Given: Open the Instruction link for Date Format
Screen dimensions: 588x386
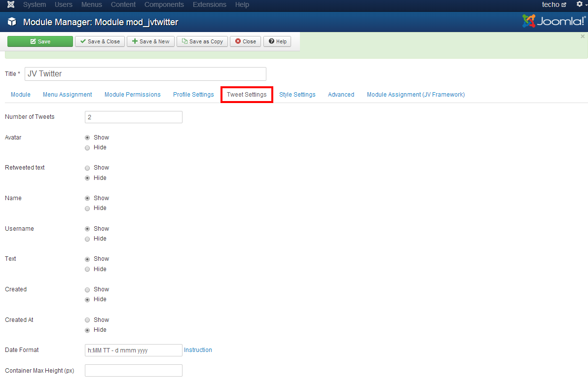Looking at the screenshot, I should click(198, 350).
